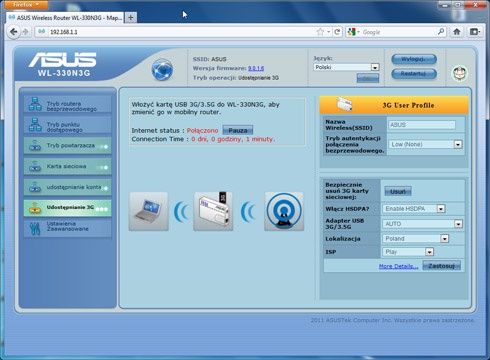Click the WL-330N3G router device icon
Screen dimensions: 490x360
(x=213, y=211)
